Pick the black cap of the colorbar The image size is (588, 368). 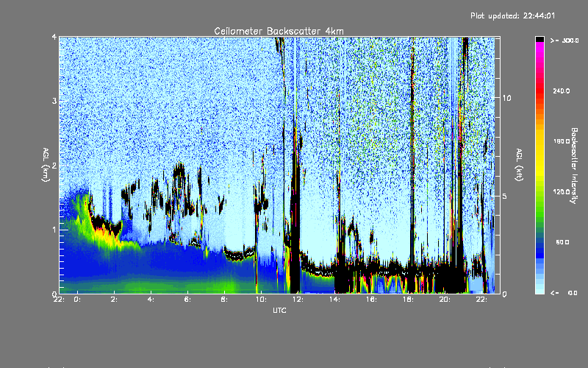pos(539,40)
